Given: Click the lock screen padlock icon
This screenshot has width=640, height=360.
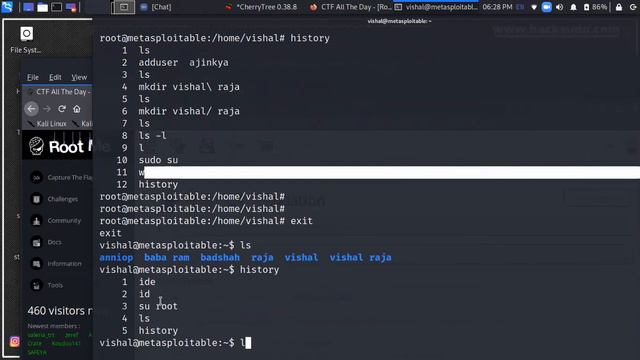Looking at the screenshot, I should pyautogui.click(x=619, y=7).
